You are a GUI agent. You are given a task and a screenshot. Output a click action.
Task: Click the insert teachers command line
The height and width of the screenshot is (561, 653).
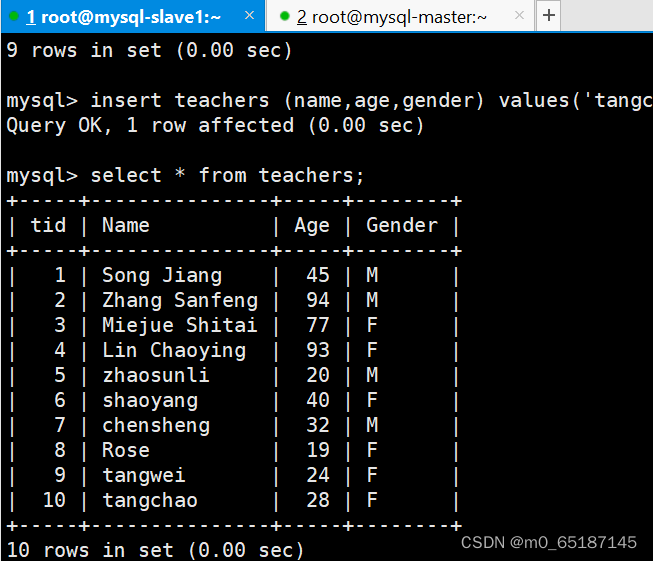click(x=329, y=100)
